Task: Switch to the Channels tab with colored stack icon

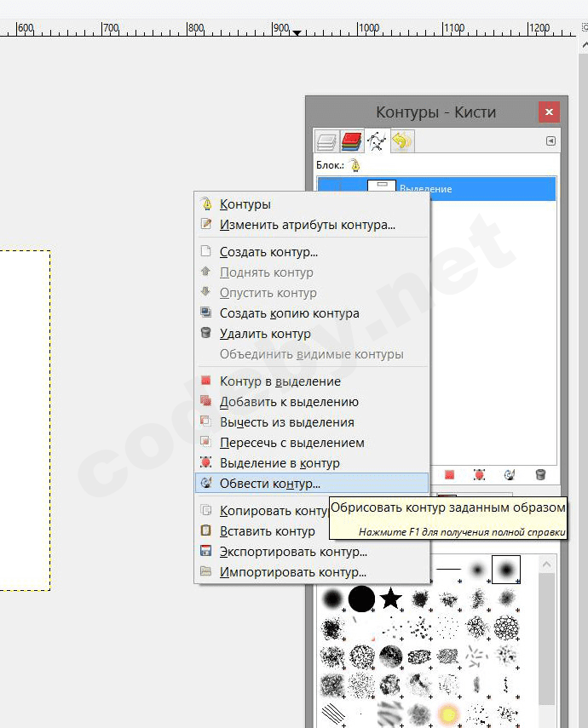Action: pyautogui.click(x=352, y=141)
